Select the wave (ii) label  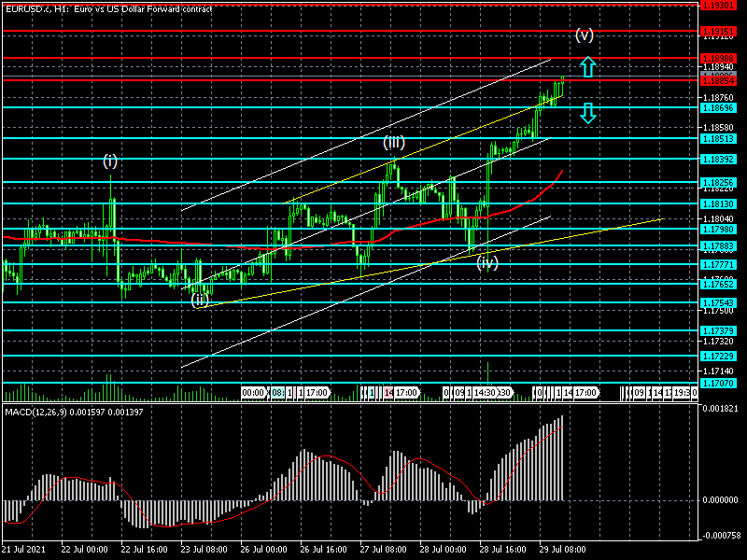coord(200,300)
